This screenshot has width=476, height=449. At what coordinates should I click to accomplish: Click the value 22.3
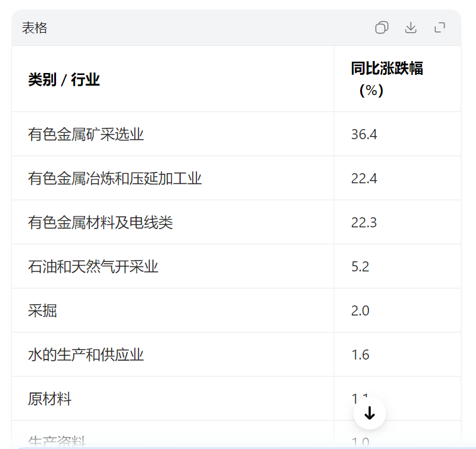coord(364,222)
